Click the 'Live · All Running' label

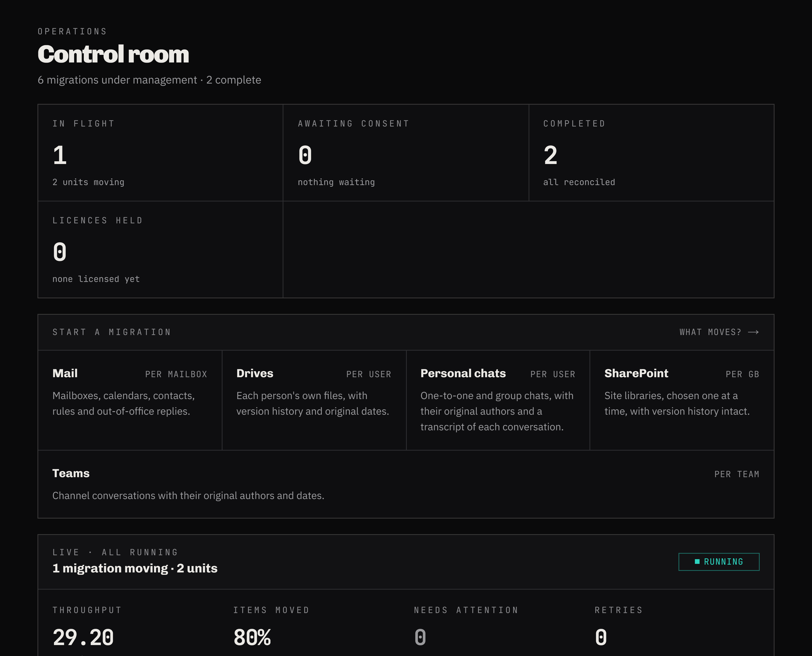click(x=115, y=552)
